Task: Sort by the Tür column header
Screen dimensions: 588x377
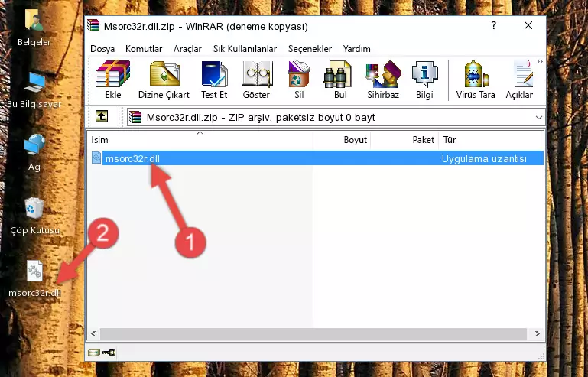Action: click(x=491, y=140)
